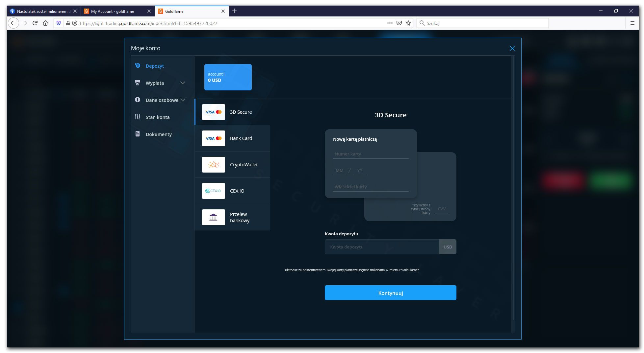Open a new browser tab
The image size is (644, 353).
(x=234, y=11)
